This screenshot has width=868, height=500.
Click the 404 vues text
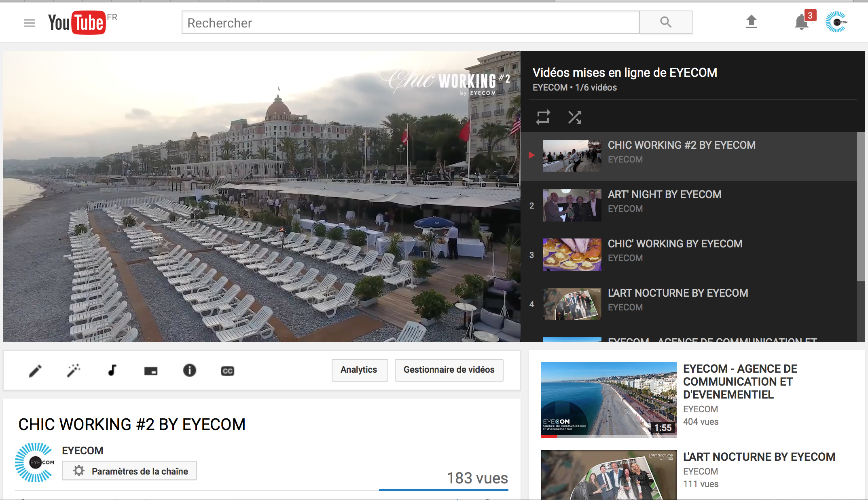701,422
